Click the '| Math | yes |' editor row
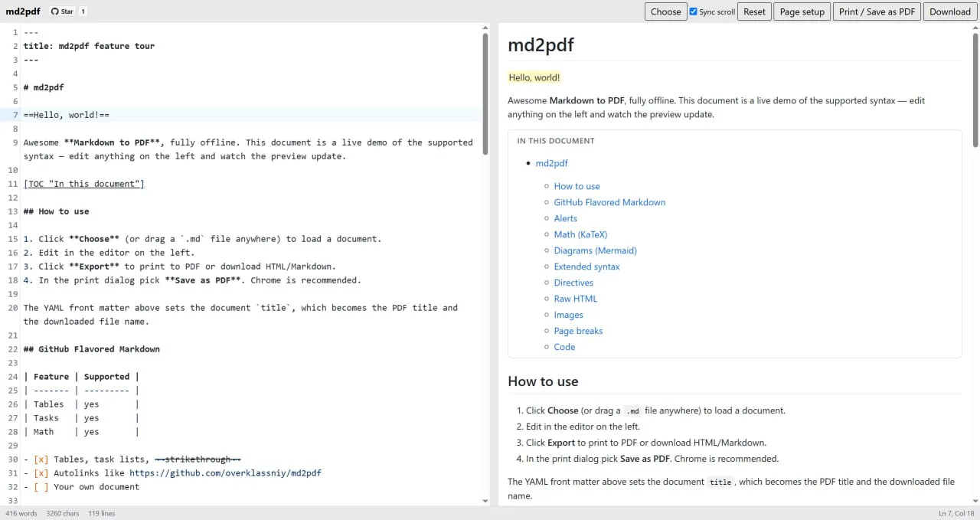The image size is (980, 520). [x=82, y=432]
